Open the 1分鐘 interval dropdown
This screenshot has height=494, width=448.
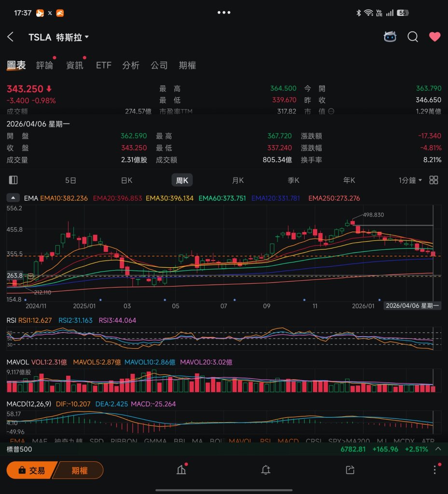410,180
